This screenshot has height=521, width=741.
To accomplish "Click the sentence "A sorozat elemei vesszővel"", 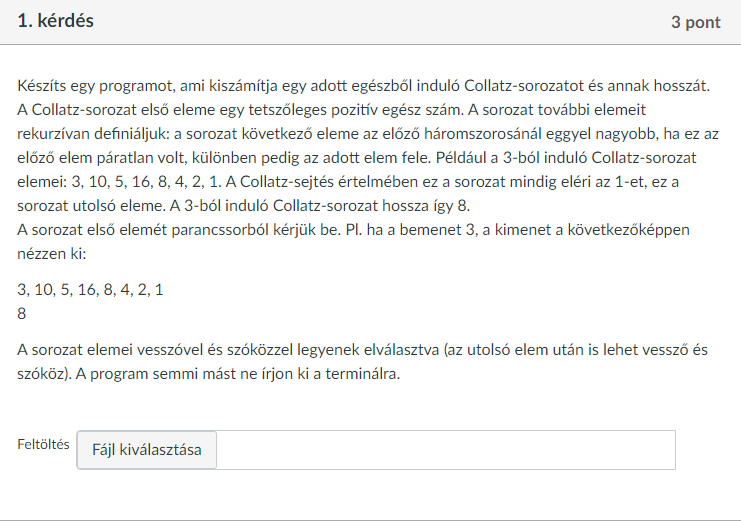I will tap(362, 350).
